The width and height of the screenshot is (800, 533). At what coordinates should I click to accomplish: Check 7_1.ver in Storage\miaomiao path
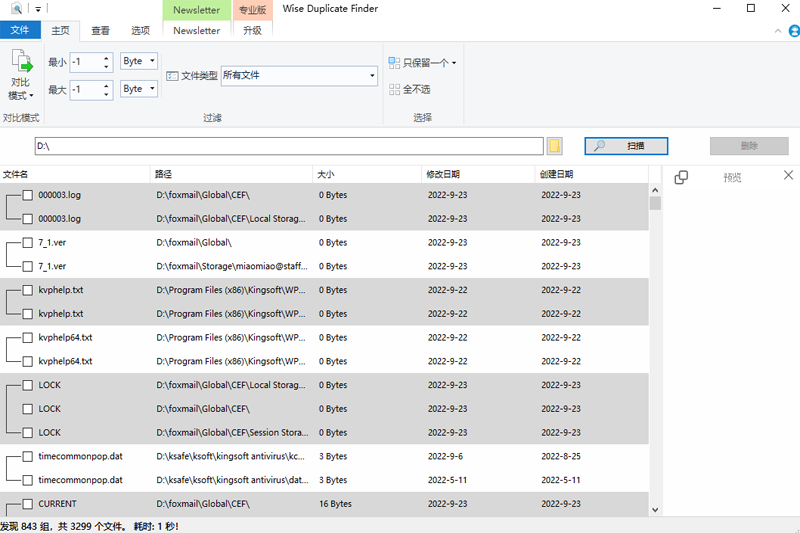click(28, 266)
